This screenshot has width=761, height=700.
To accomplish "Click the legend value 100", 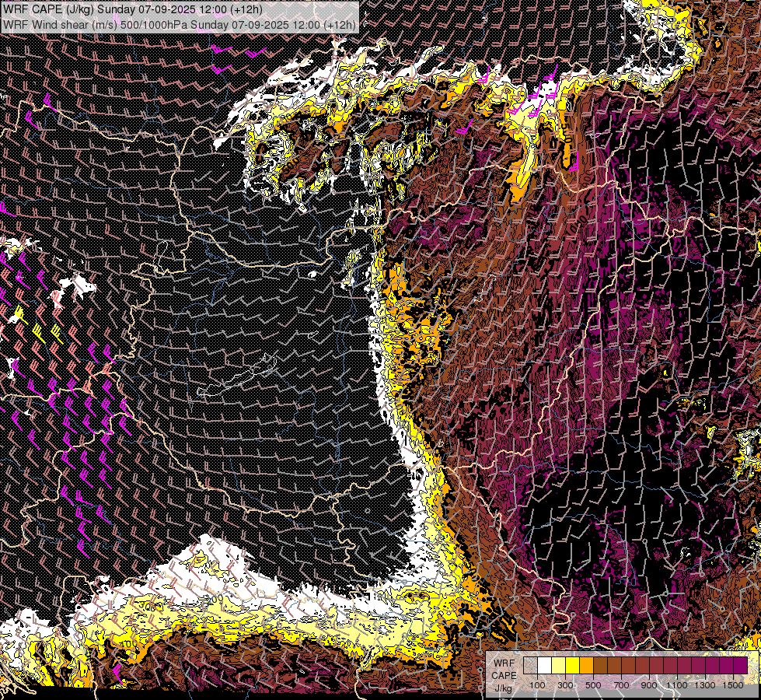I will coord(537,685).
